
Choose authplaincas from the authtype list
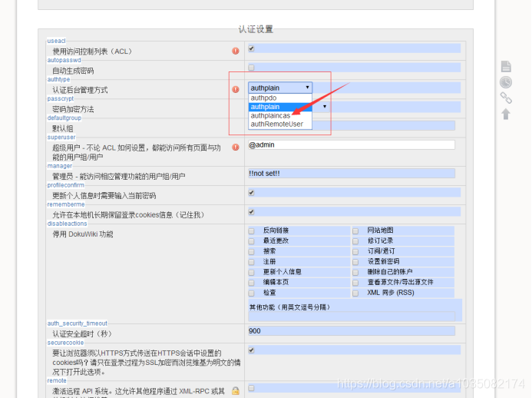pyautogui.click(x=280, y=115)
